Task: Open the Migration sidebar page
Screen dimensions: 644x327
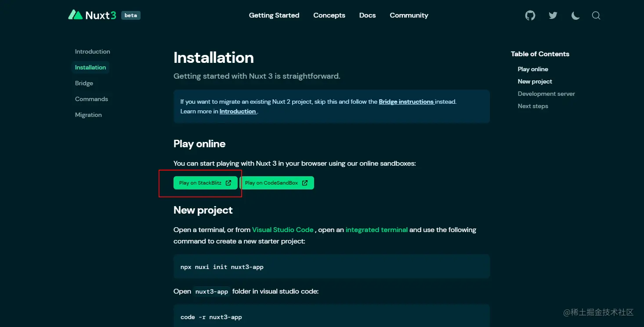Action: [x=88, y=115]
